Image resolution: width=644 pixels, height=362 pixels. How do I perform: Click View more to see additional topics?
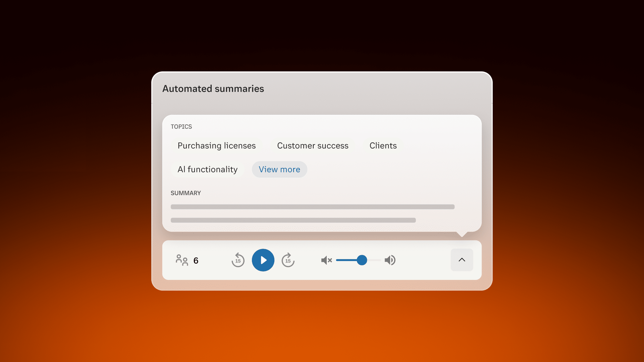pos(279,169)
